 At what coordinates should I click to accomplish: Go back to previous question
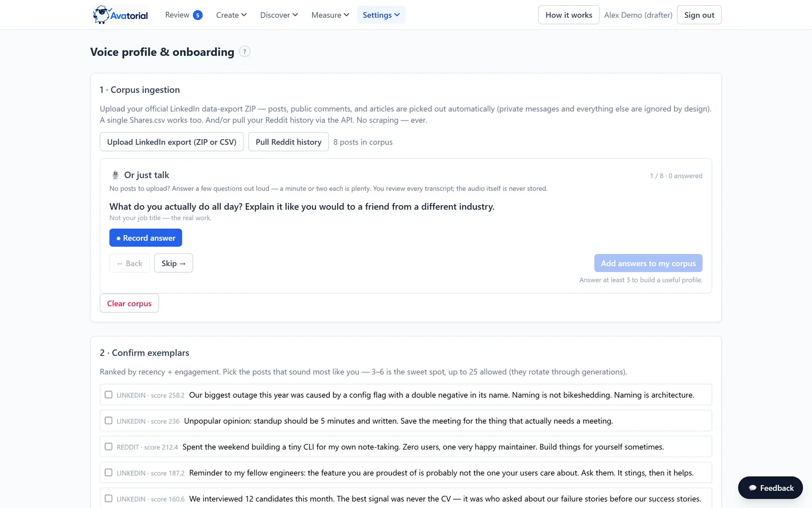tap(129, 263)
